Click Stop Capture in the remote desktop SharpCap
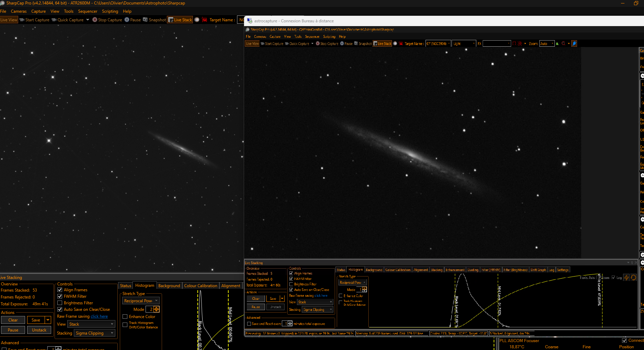644x350 pixels. [327, 44]
